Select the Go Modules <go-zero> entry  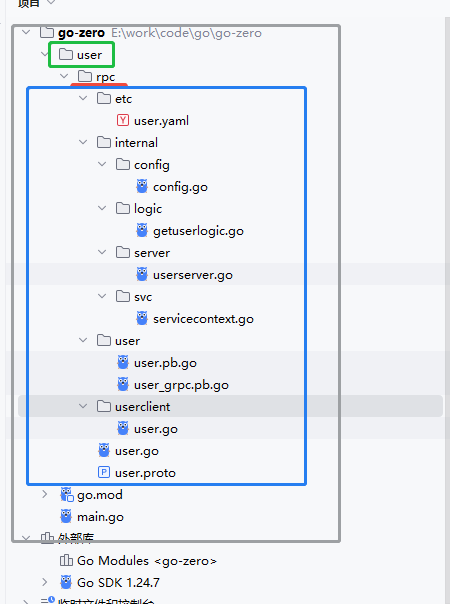coord(147,561)
